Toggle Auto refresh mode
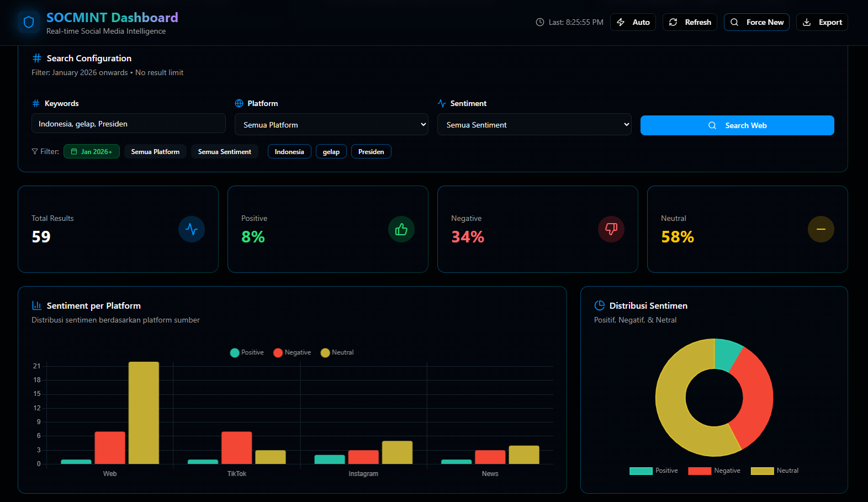The image size is (868, 502). (633, 22)
